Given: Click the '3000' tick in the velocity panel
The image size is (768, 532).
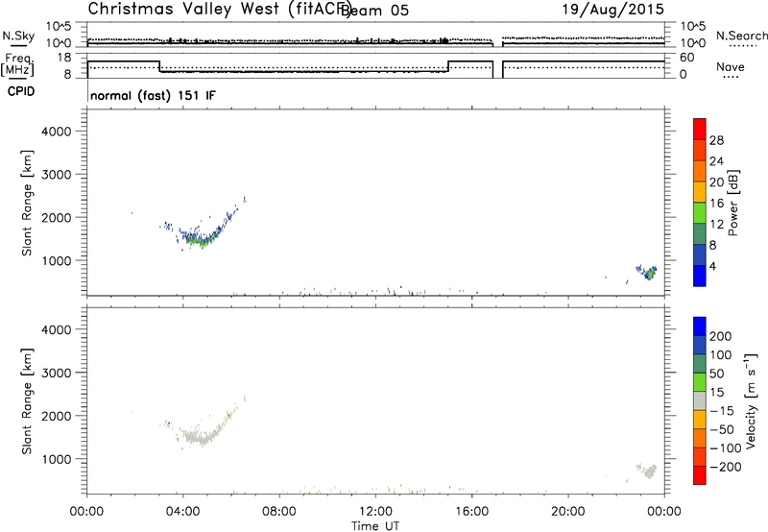Looking at the screenshot, I should (x=57, y=373).
